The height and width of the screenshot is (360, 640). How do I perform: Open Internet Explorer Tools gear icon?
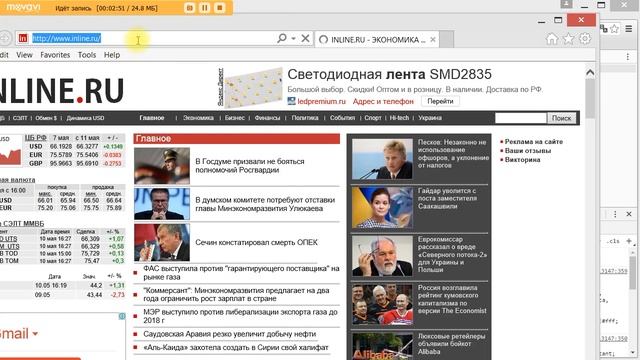coord(585,39)
